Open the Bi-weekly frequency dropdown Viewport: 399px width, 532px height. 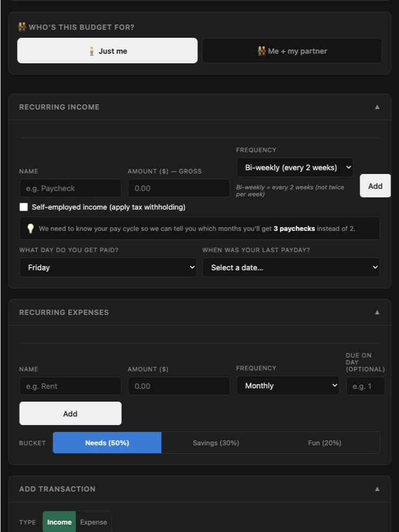coord(295,167)
